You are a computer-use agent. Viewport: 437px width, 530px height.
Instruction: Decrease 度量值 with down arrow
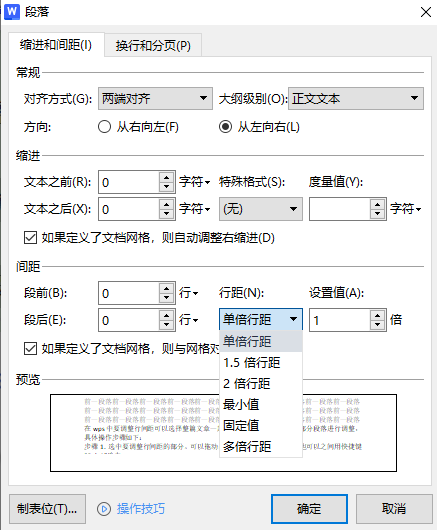[x=378, y=214]
